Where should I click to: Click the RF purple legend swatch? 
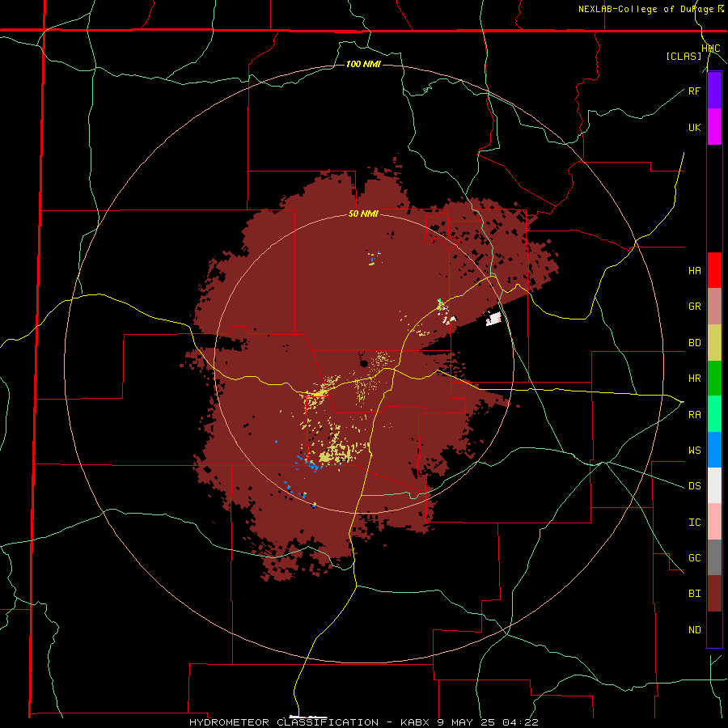(x=714, y=91)
